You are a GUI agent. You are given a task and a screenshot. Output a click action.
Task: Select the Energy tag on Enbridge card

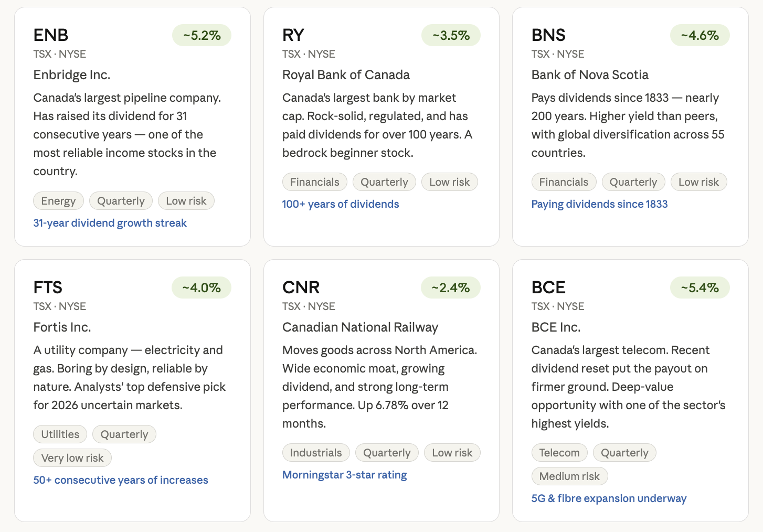[x=58, y=201]
